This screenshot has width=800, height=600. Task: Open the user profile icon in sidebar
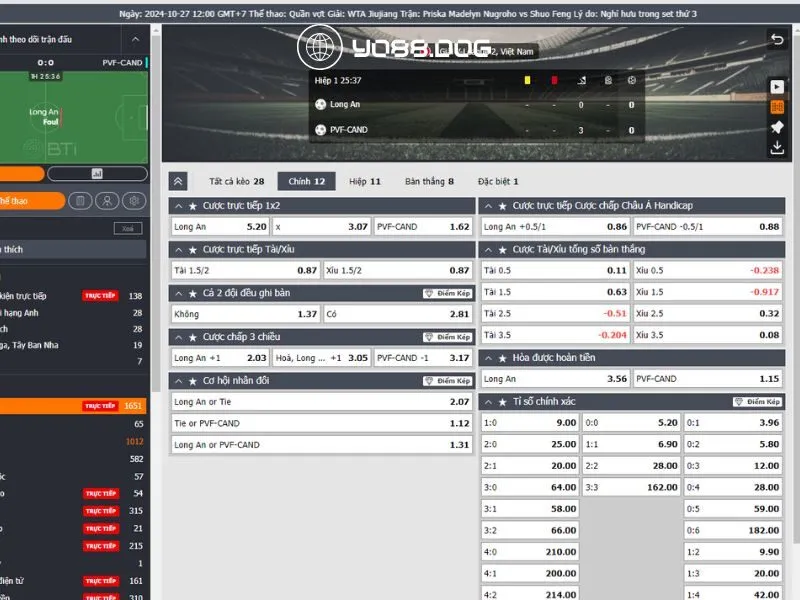coord(106,201)
